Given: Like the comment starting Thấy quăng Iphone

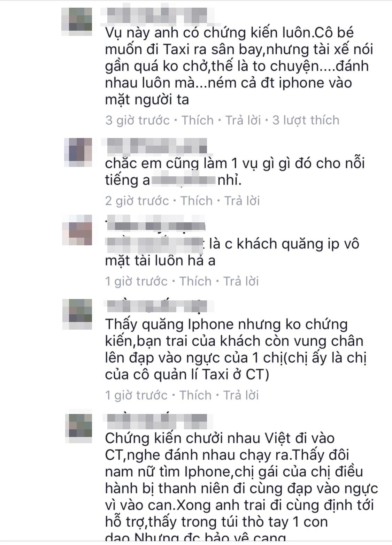Looking at the screenshot, I should click(195, 395).
